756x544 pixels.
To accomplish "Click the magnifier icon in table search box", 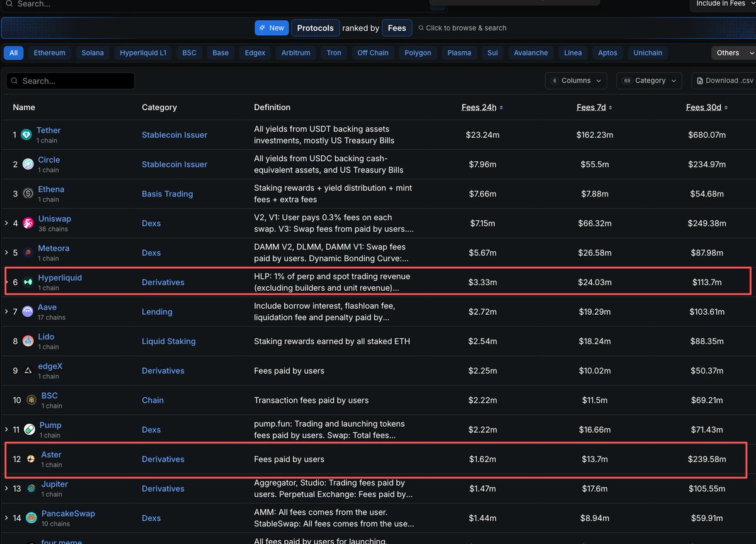I will tap(14, 81).
